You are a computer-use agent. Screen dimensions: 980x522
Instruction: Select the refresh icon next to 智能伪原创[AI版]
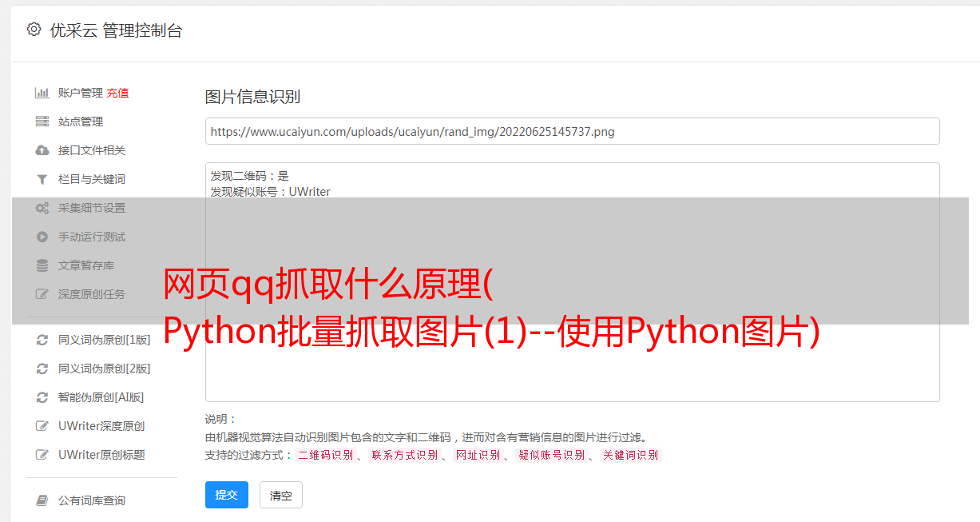[x=42, y=397]
